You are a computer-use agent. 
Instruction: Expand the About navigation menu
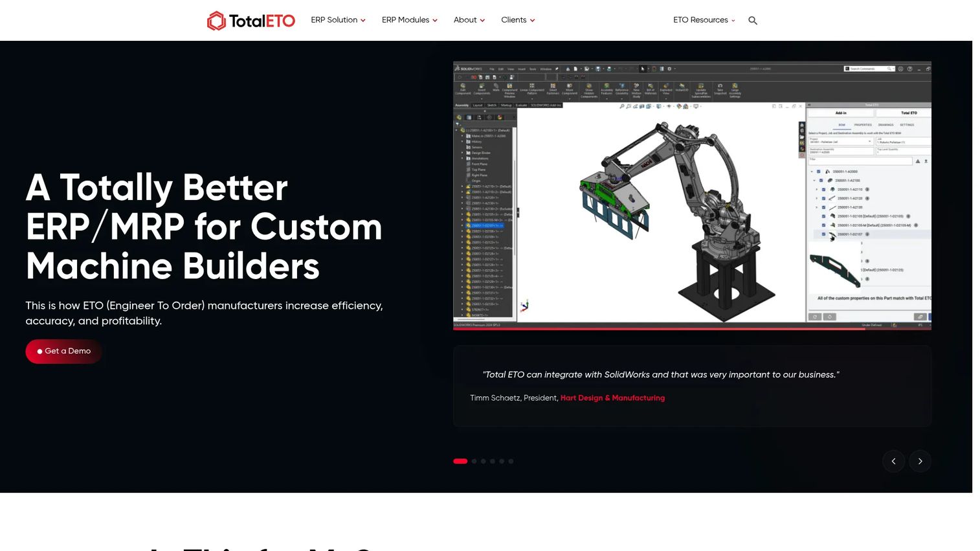click(x=469, y=20)
